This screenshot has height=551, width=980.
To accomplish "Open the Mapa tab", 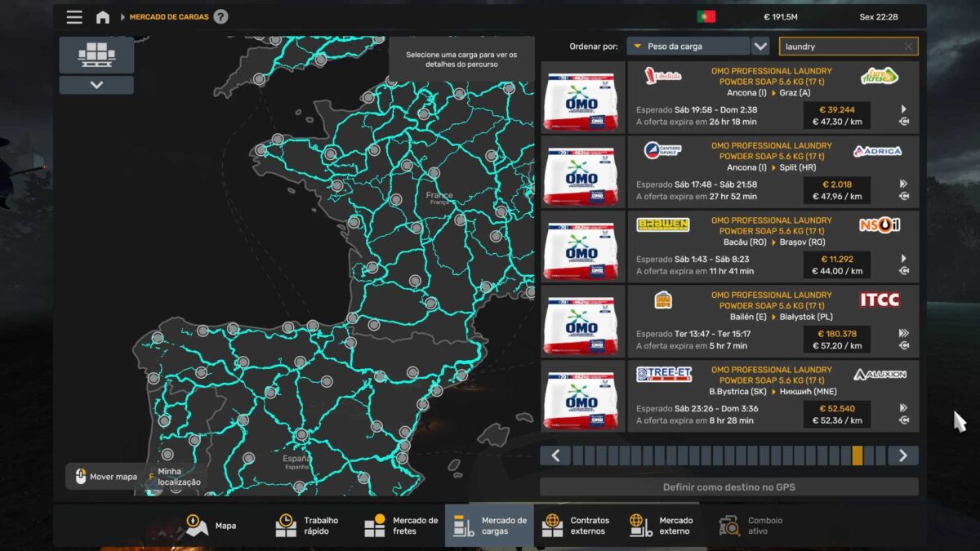I will point(212,526).
